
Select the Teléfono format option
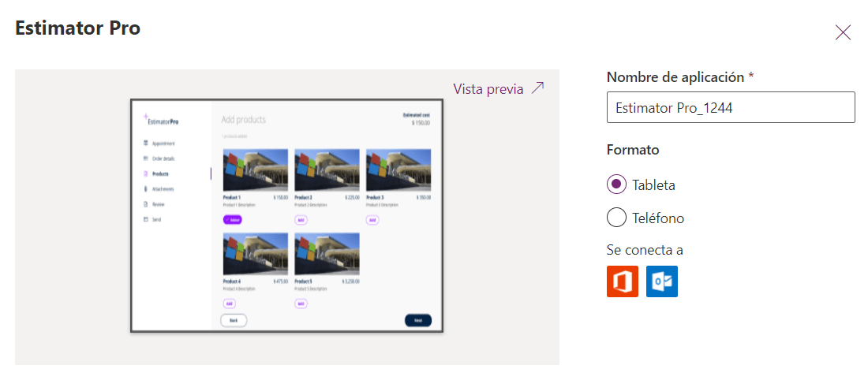[616, 217]
